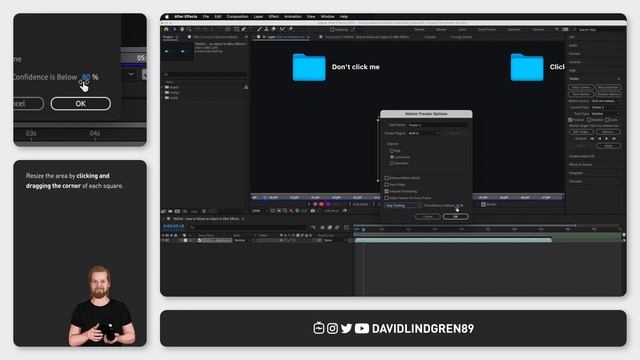Create a new composition from Project panel footer

coord(178,211)
